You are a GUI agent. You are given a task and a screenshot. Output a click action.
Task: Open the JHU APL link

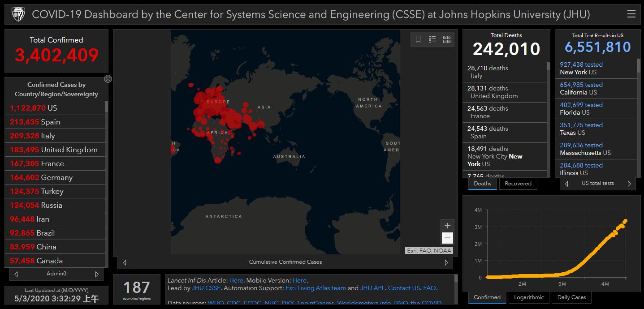[x=372, y=288]
